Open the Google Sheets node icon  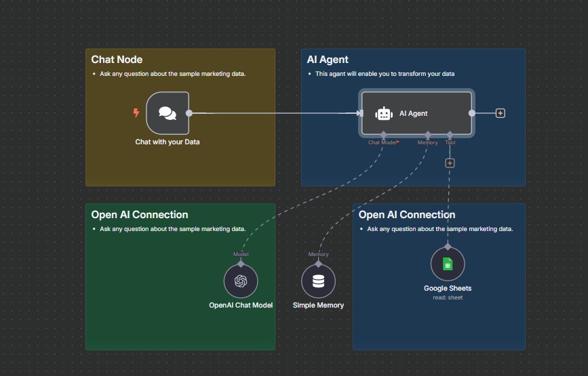pos(448,264)
